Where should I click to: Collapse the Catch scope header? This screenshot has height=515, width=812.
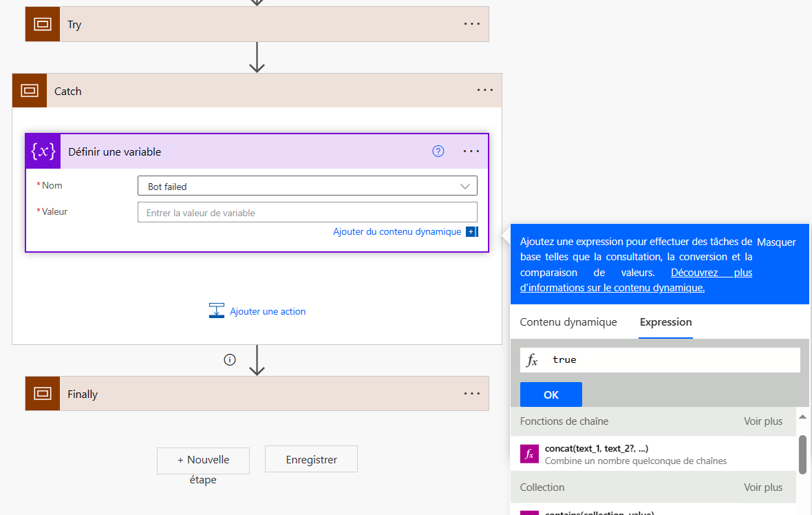(x=257, y=91)
